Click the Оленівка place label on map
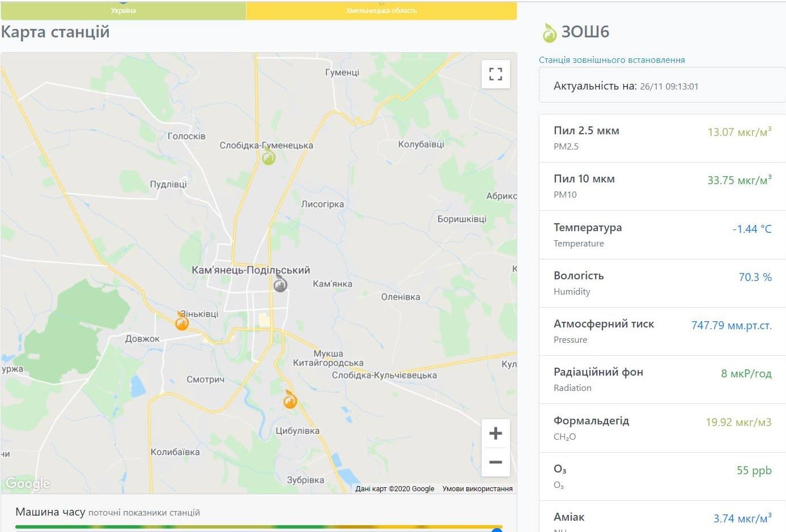This screenshot has width=786, height=532. [x=401, y=297]
